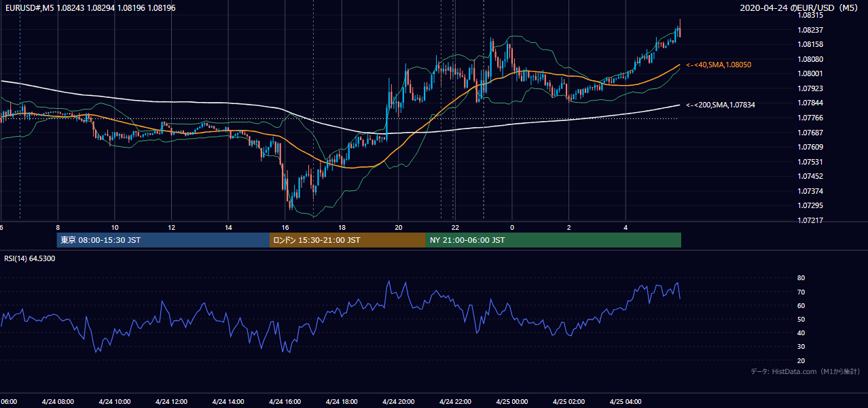
Task: Click the RSI scale value 20
Action: [x=801, y=360]
